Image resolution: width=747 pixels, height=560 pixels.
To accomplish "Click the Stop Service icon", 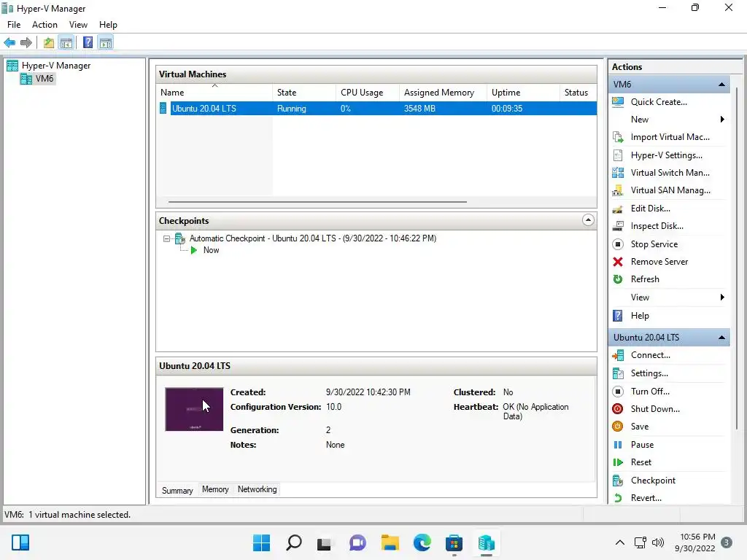I will pyautogui.click(x=618, y=244).
